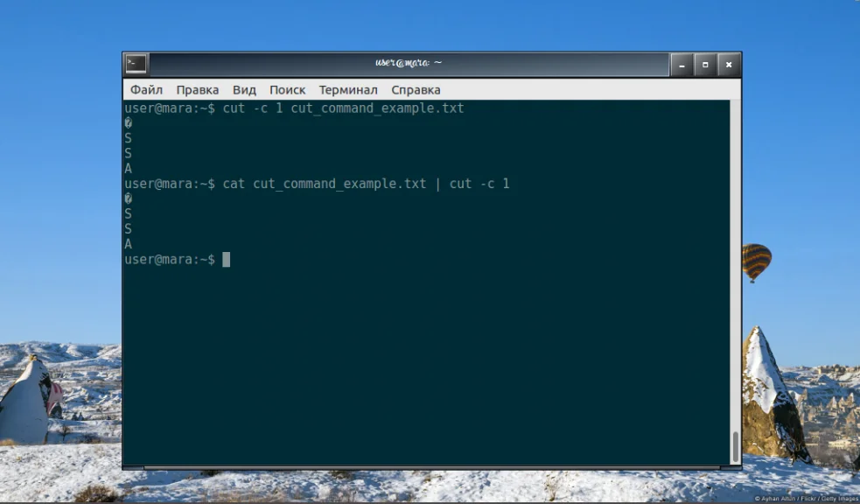
Task: Click the user@mara: ~ title bar
Action: coord(409,64)
